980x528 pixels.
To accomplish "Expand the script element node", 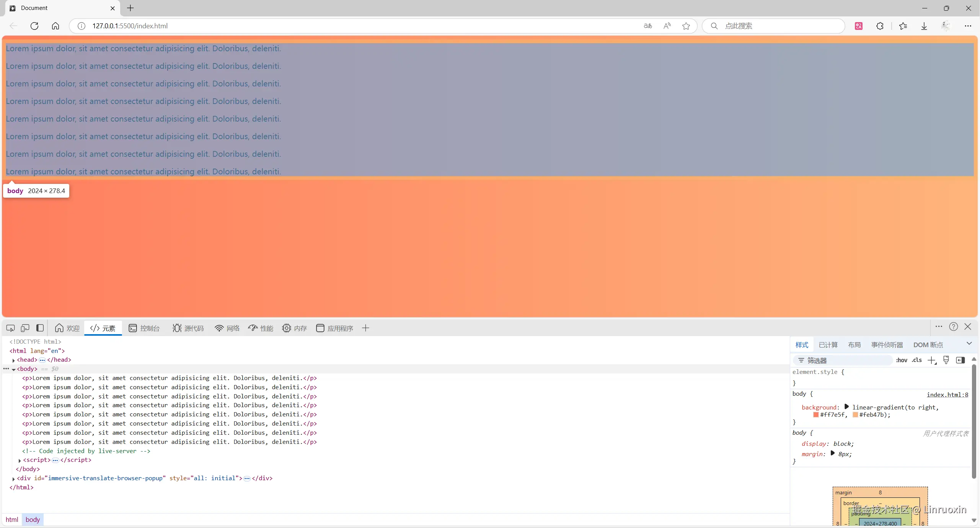I will tap(20, 460).
